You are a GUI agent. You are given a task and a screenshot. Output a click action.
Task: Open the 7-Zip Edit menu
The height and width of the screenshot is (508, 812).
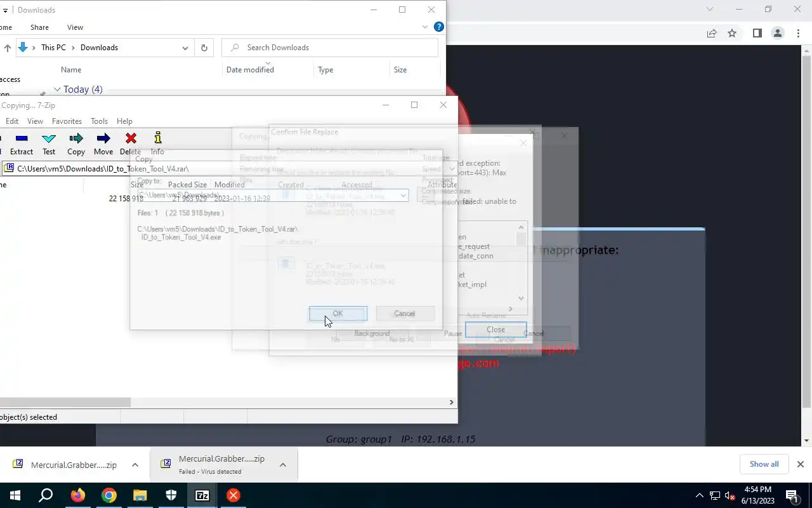(12, 121)
